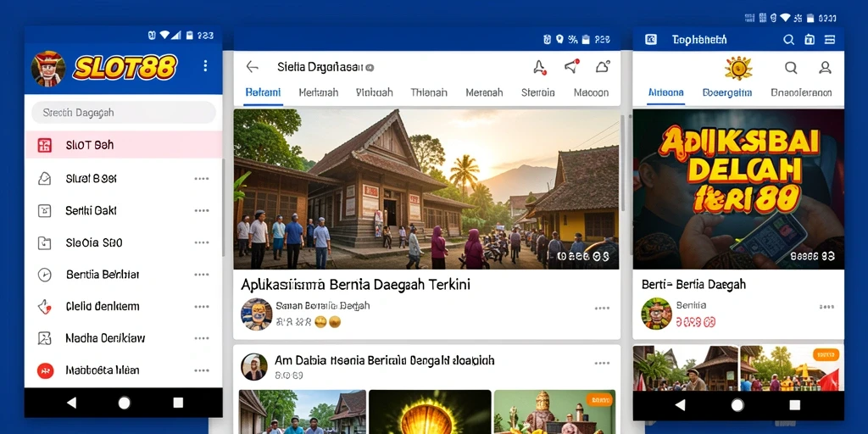The width and height of the screenshot is (868, 434).
Task: Click calendar icon in right phone top bar
Action: [809, 39]
